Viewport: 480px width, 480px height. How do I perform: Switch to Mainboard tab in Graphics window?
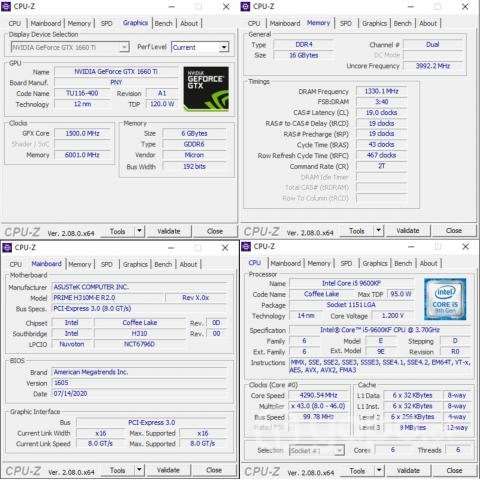coord(46,23)
